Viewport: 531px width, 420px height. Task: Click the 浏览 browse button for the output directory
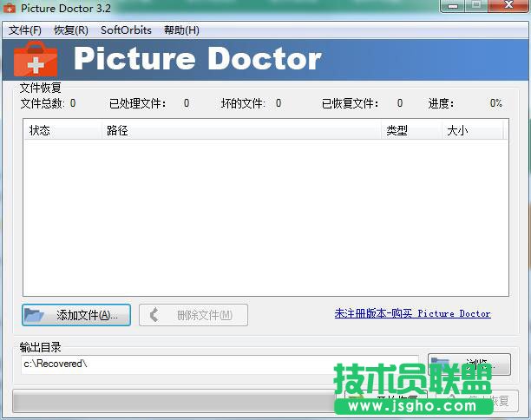(469, 364)
